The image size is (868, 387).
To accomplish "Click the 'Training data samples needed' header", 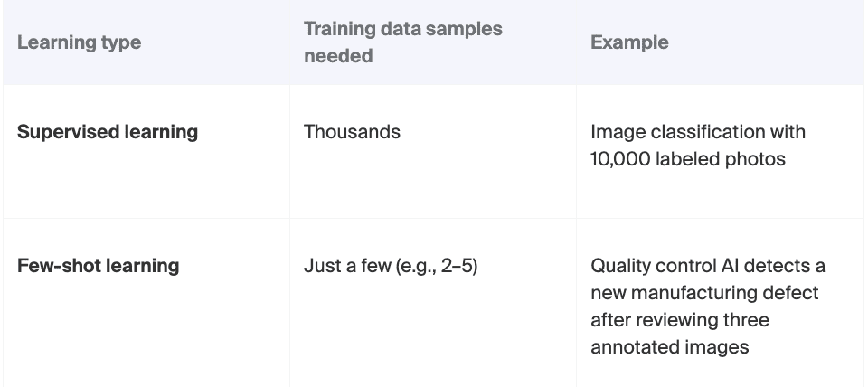I will click(x=403, y=42).
